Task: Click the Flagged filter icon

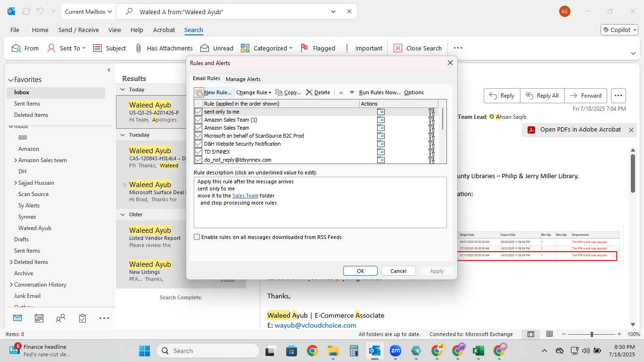Action: point(318,48)
